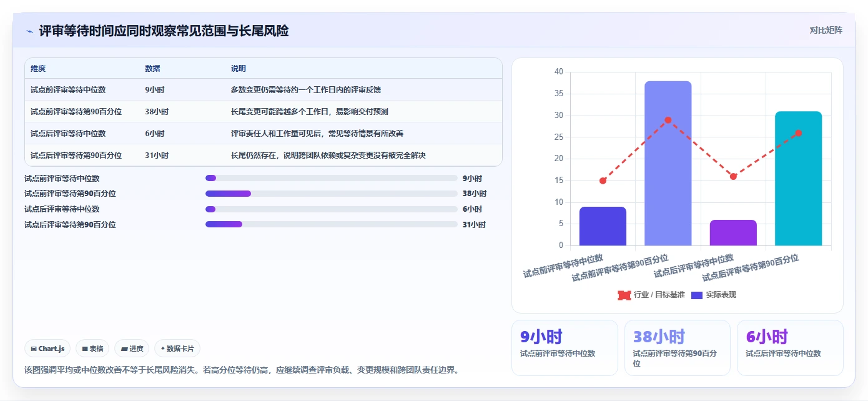Screen dimensions: 868x401
Task: Click the x-axis label 试点后评审等待第90百分位
Action: [x=751, y=269]
